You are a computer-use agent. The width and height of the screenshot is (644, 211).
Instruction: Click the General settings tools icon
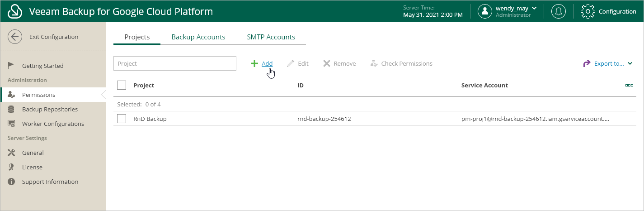coord(12,153)
